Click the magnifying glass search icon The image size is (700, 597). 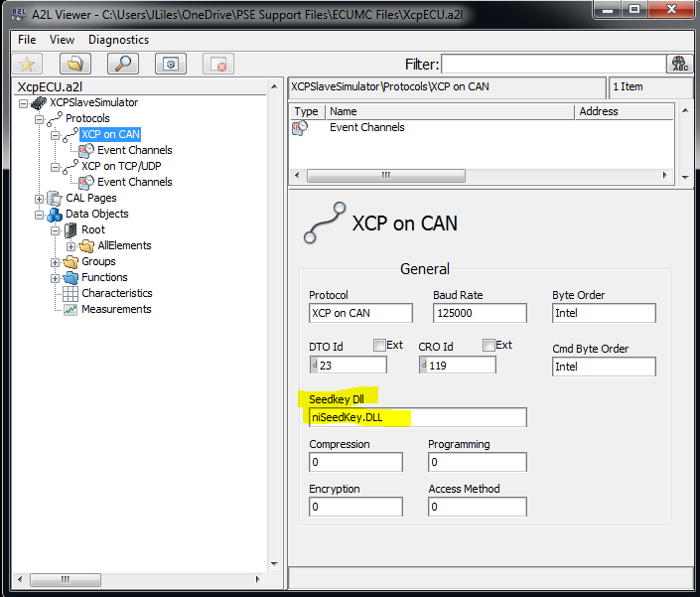123,64
